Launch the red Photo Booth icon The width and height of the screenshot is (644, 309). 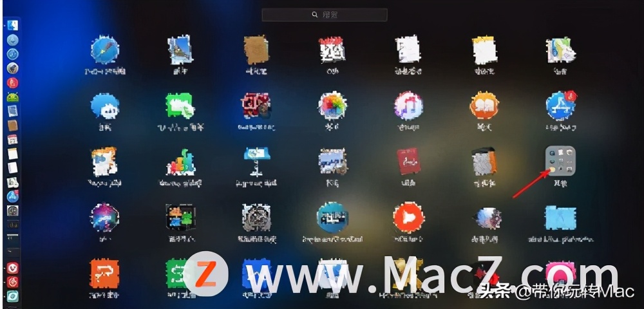(x=256, y=106)
